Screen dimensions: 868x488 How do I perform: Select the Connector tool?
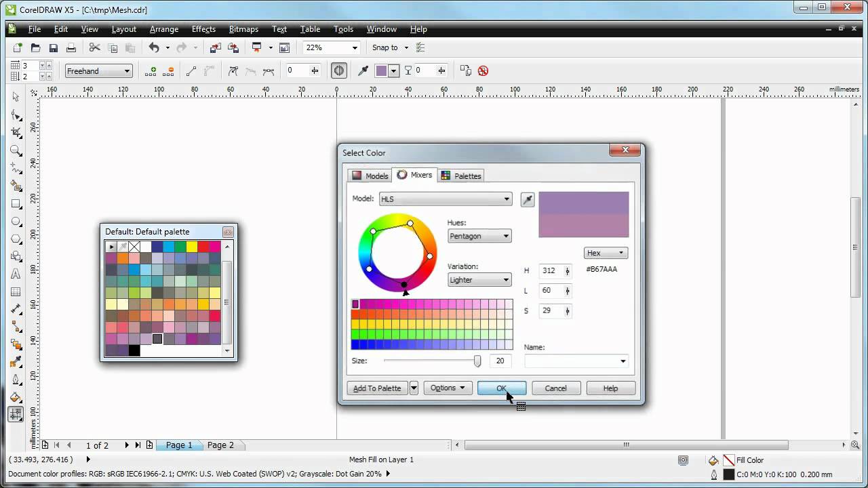pos(16,327)
